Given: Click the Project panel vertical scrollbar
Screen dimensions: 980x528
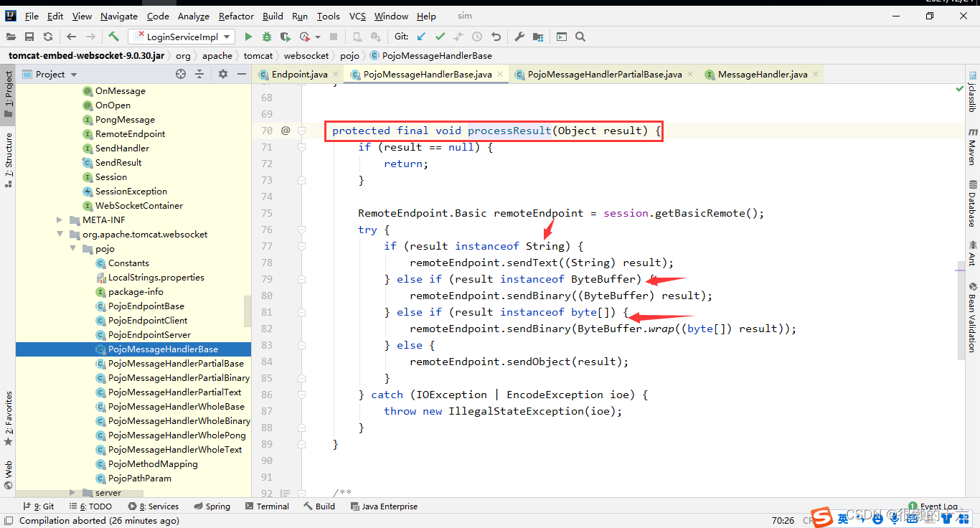Looking at the screenshot, I should [248, 312].
